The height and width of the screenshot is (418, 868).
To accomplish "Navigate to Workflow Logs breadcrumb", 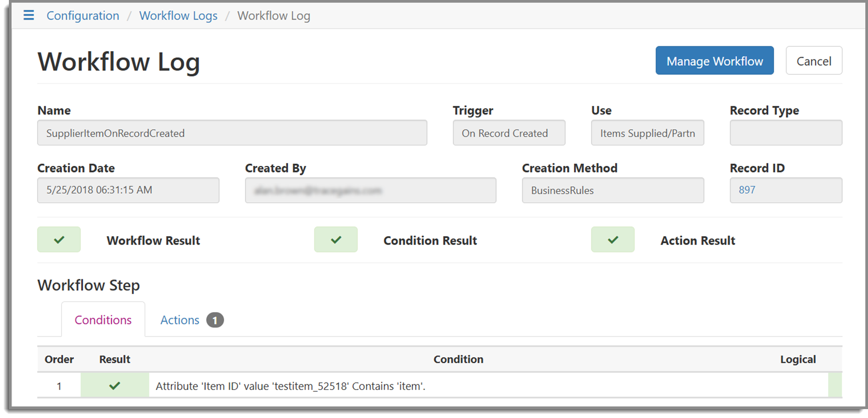I will (178, 16).
